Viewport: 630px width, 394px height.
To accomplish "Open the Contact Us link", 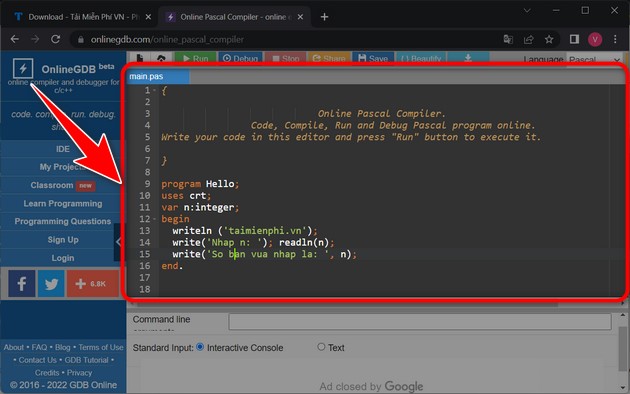I will coord(37,360).
